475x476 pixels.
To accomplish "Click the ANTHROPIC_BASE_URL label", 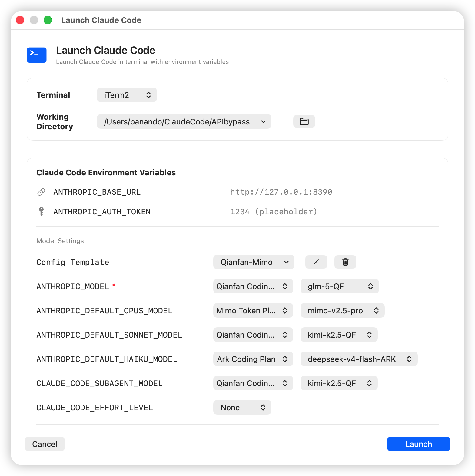I will click(x=97, y=192).
